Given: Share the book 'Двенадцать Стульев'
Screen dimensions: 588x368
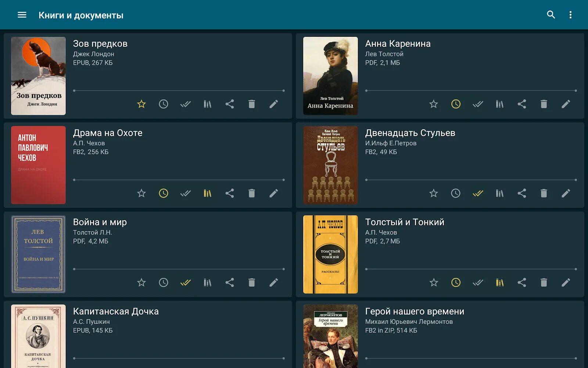Looking at the screenshot, I should [522, 193].
